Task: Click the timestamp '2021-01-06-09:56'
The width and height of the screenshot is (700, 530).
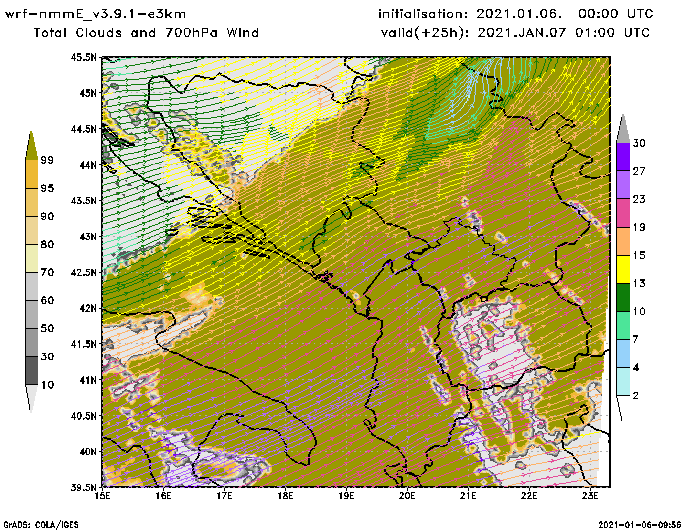Action: pos(640,525)
